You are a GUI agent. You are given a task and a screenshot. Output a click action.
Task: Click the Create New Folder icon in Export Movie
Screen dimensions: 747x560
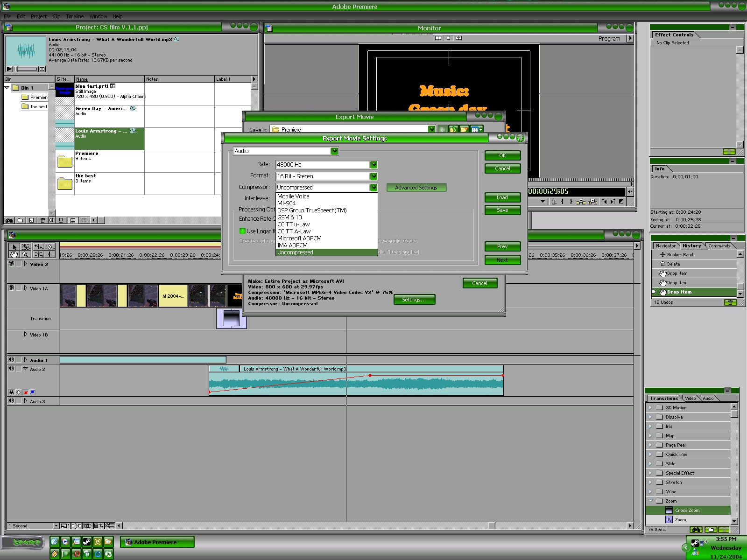(x=464, y=130)
